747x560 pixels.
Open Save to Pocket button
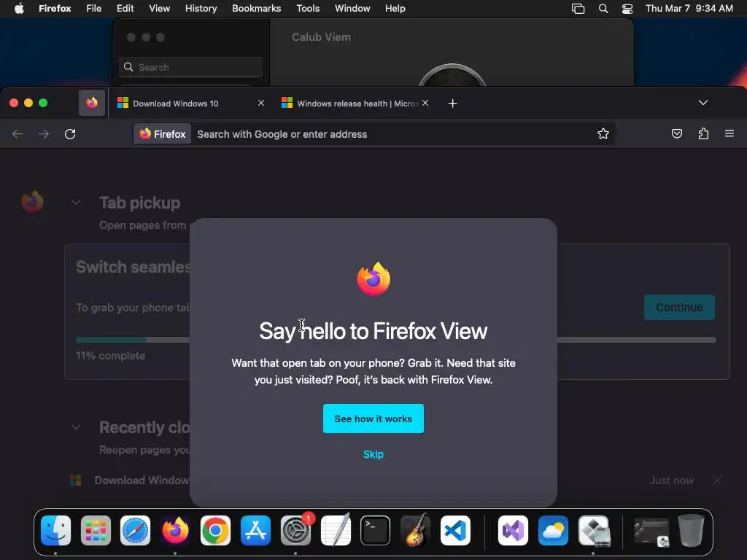676,134
